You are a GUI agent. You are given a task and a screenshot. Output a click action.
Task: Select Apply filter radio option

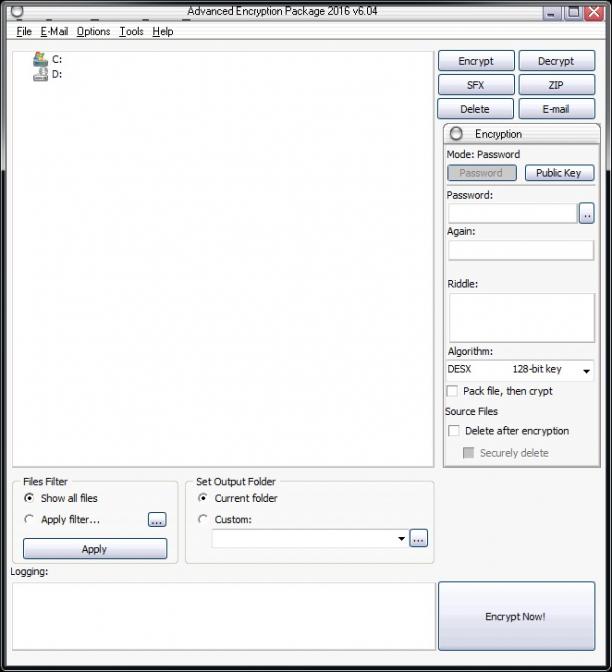(29, 519)
